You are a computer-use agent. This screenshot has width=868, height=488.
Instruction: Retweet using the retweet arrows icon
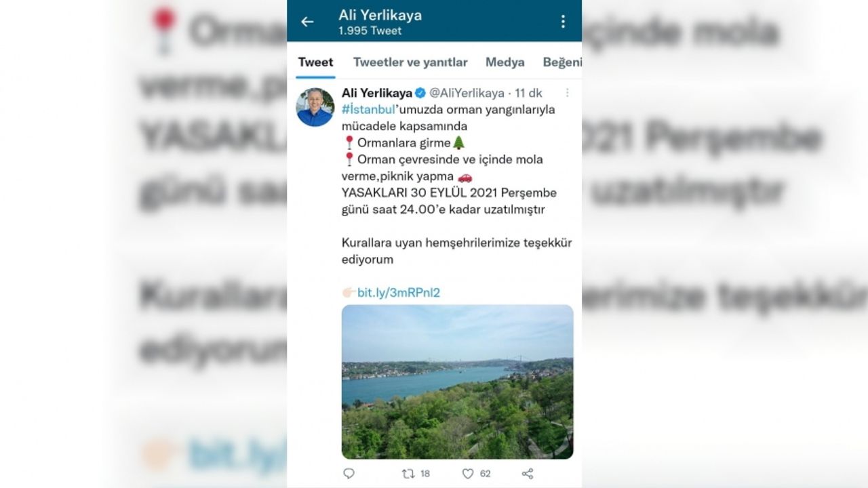[409, 474]
